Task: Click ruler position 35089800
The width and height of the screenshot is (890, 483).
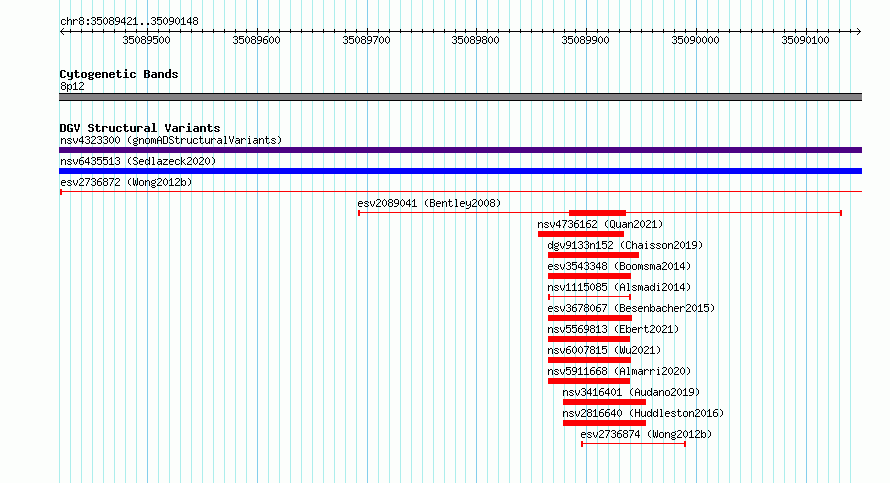Action: point(476,40)
